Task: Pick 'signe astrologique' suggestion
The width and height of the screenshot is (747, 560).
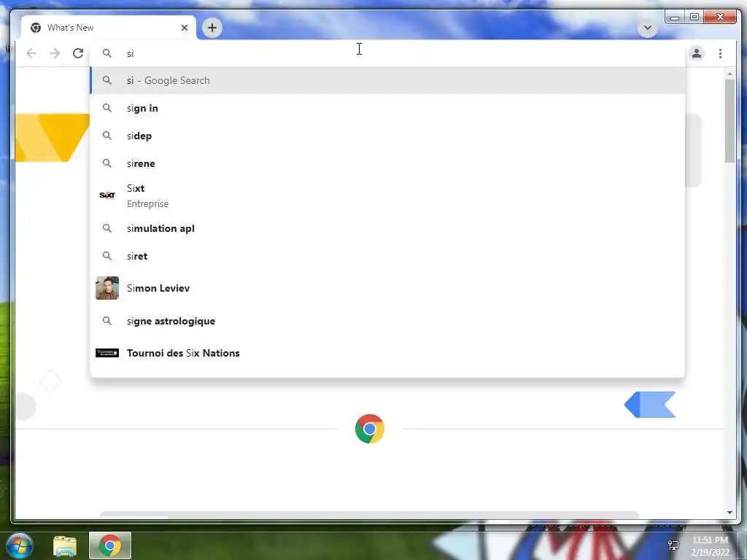Action: (387, 321)
